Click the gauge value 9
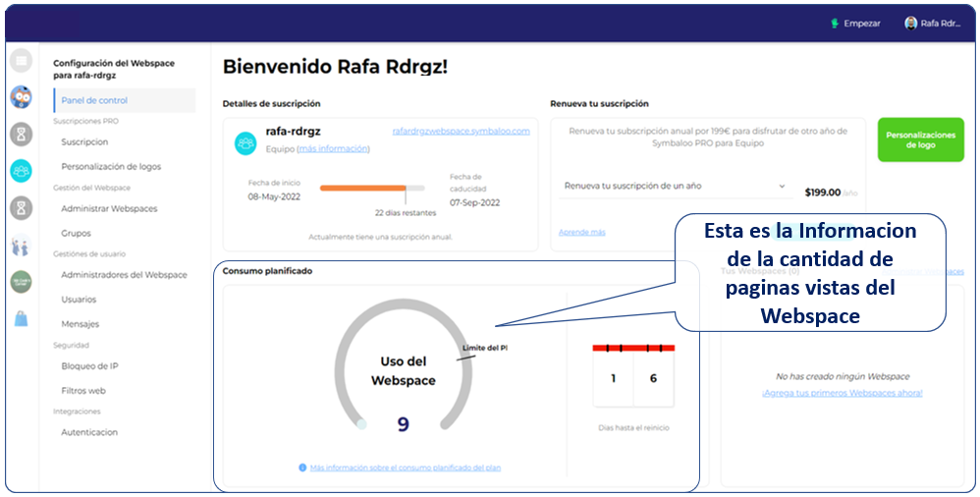This screenshot has height=497, width=980. [x=404, y=424]
